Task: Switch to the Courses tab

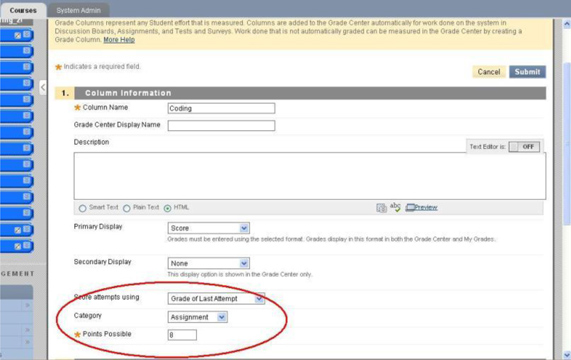Action: coord(23,10)
